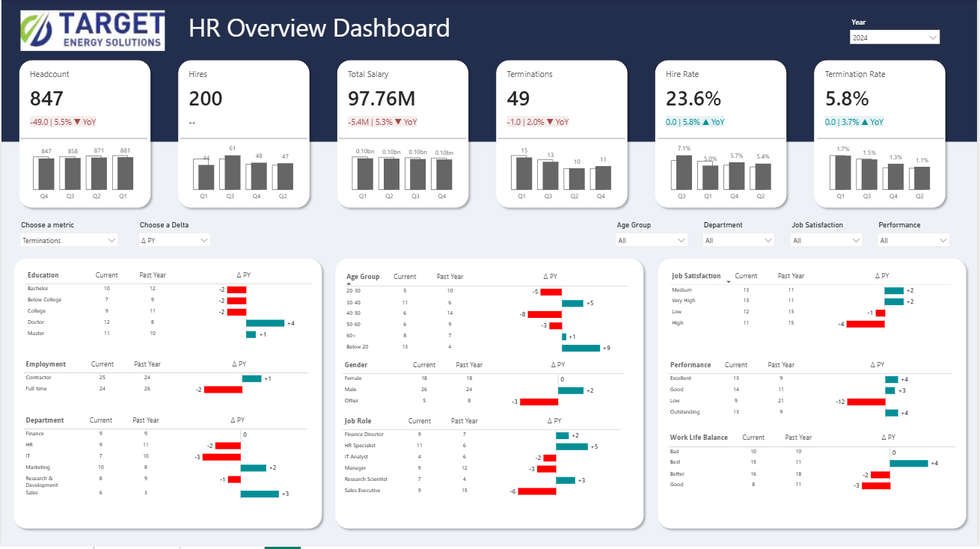The image size is (980, 549).
Task: Click the Terminations chart bar labeled 15
Action: [x=524, y=173]
